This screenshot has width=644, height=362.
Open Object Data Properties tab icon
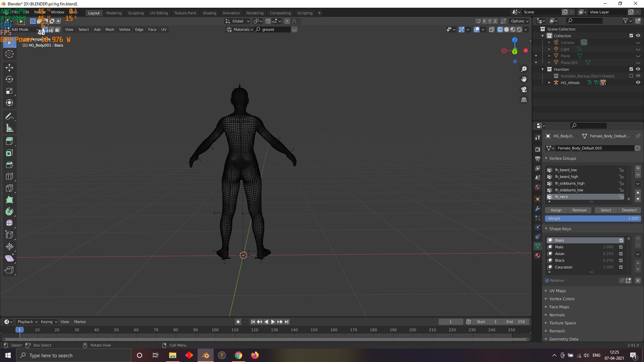tap(538, 246)
